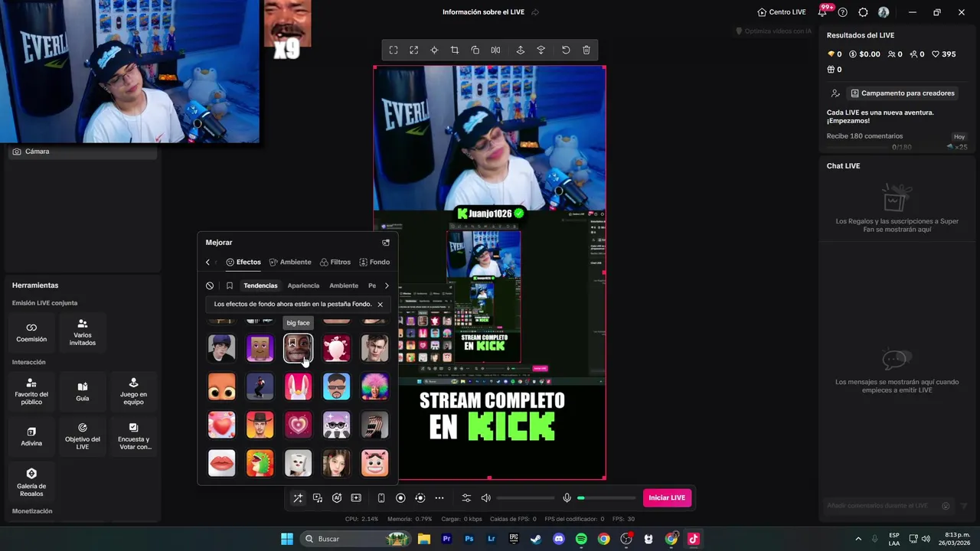Duplicate the source using the copy icon
Image resolution: width=980 pixels, height=551 pixels.
[x=475, y=51]
